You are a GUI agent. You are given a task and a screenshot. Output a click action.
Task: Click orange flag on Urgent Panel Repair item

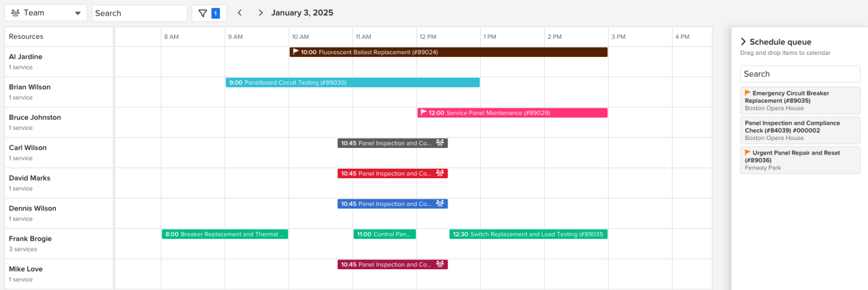(748, 152)
